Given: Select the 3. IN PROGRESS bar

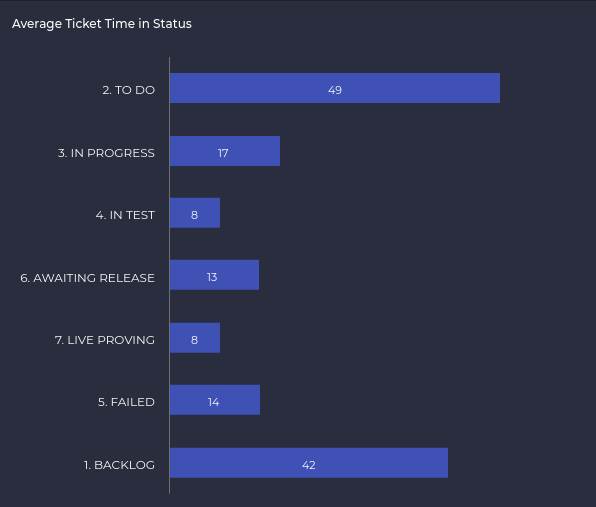Looking at the screenshot, I should 225,151.
